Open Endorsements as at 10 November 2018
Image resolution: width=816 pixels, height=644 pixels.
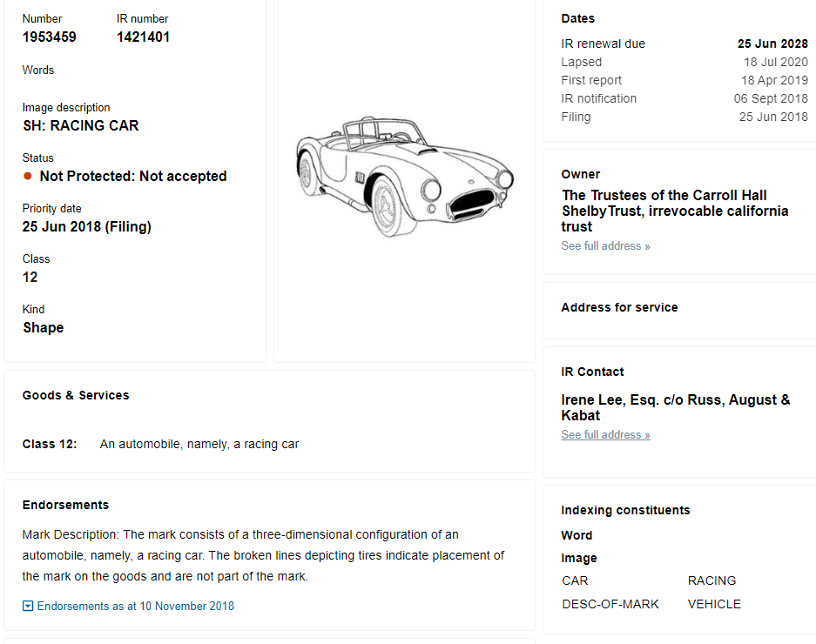pos(135,606)
